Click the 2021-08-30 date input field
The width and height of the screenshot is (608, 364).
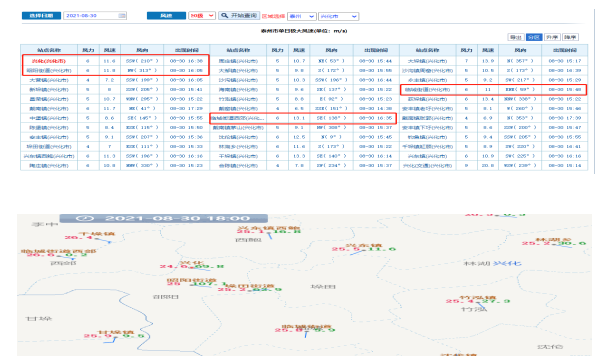coord(95,16)
